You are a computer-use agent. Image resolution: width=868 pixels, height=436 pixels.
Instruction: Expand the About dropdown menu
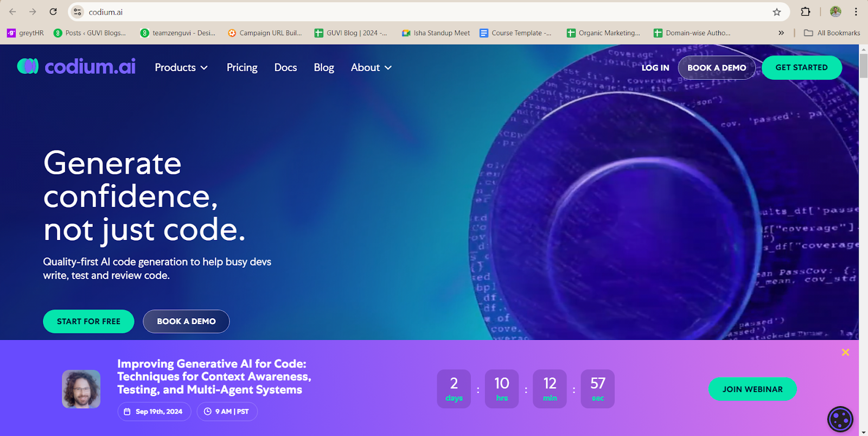(x=371, y=68)
